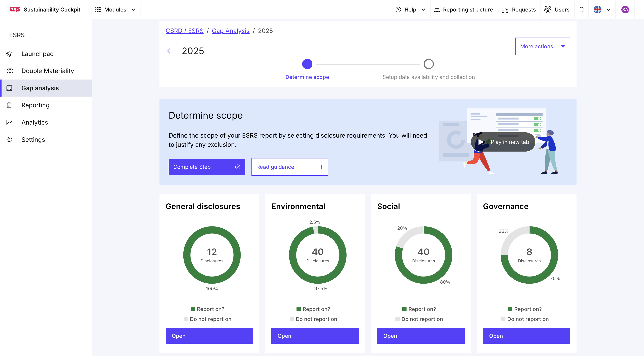Open the More actions dropdown

tap(542, 46)
